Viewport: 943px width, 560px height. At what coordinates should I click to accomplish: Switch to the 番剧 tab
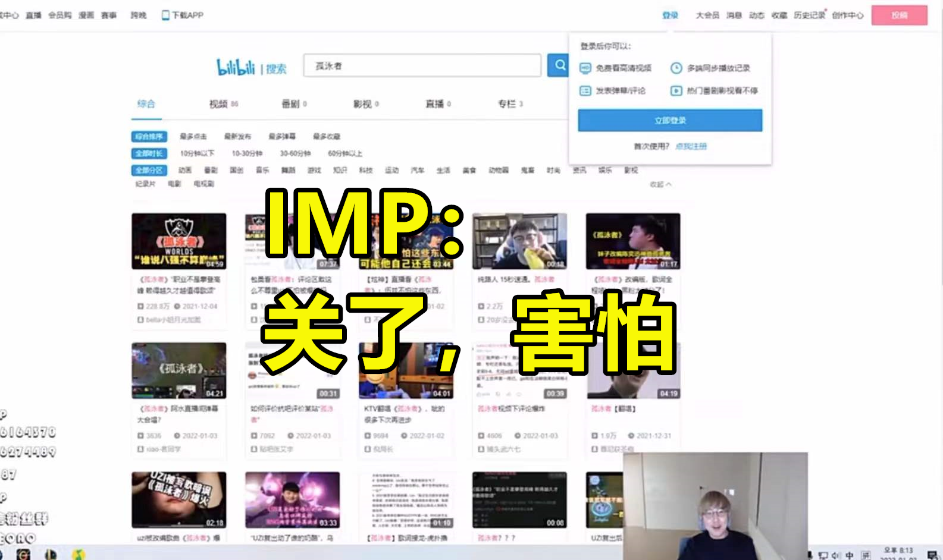point(294,103)
